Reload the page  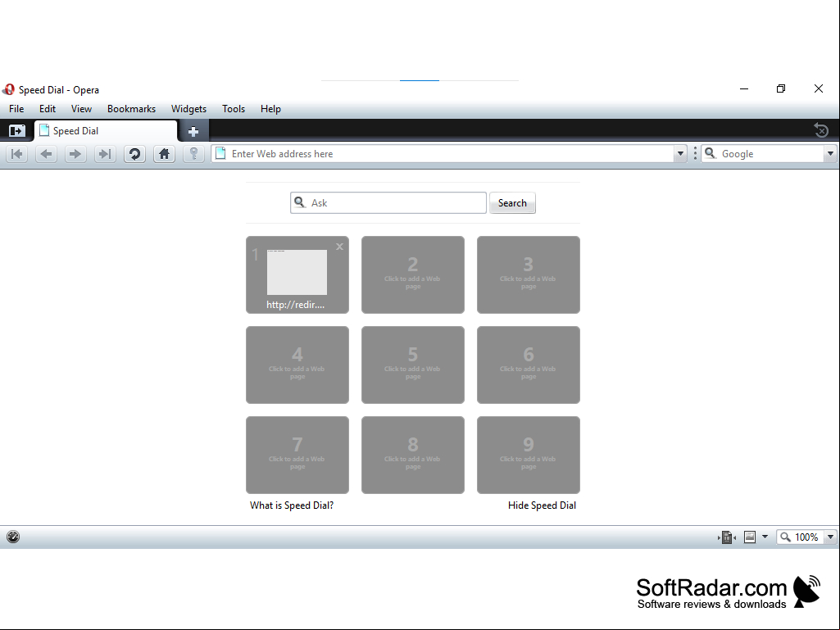point(134,154)
